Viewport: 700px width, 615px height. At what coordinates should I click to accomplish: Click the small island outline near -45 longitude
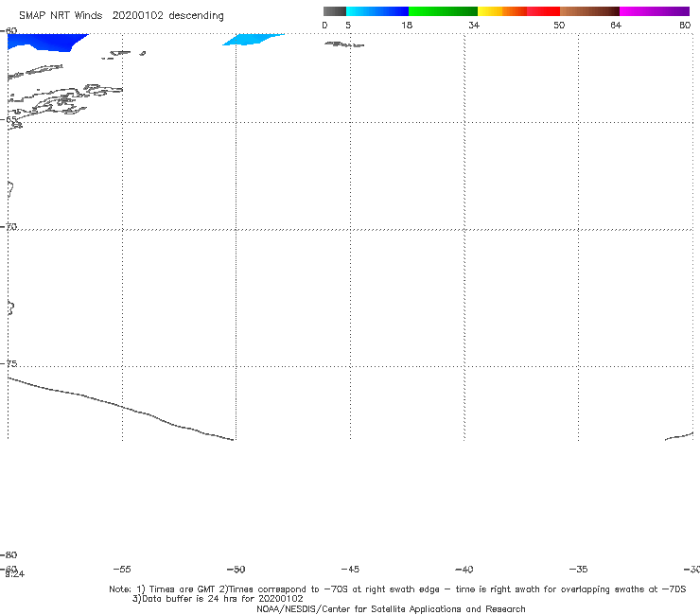tap(344, 44)
